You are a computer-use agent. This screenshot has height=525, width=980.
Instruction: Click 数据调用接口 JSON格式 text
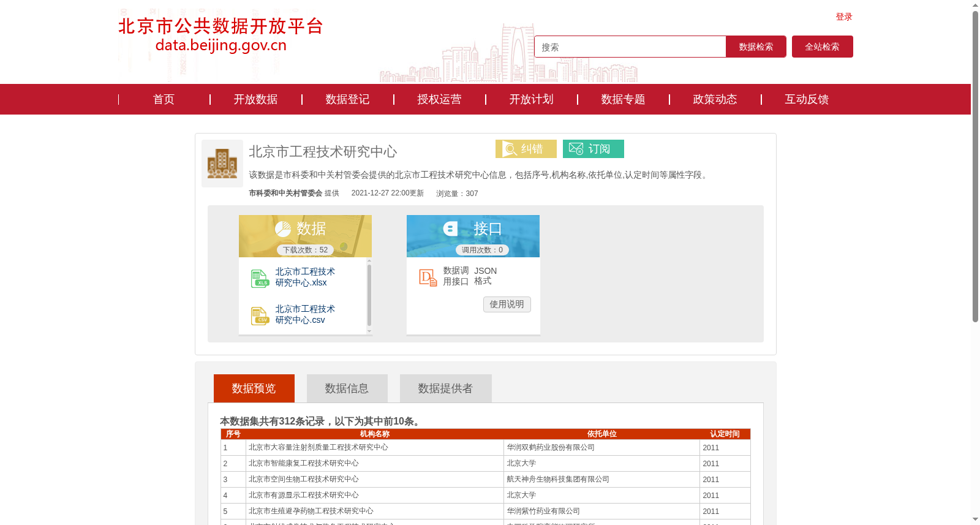(470, 276)
